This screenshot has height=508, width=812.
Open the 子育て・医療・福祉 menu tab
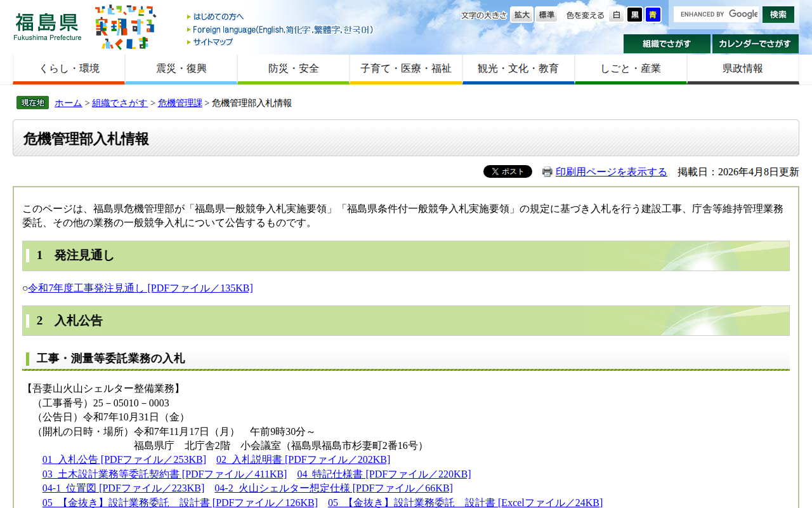[406, 69]
